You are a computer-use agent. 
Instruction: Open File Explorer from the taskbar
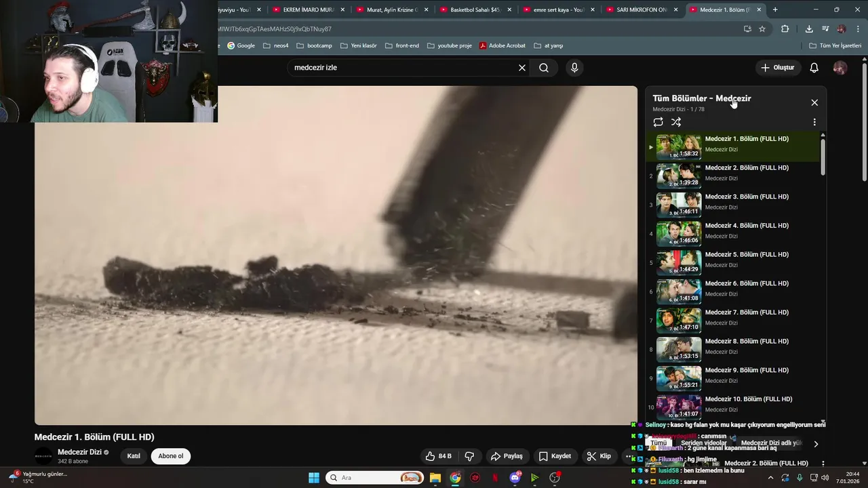coord(435,478)
